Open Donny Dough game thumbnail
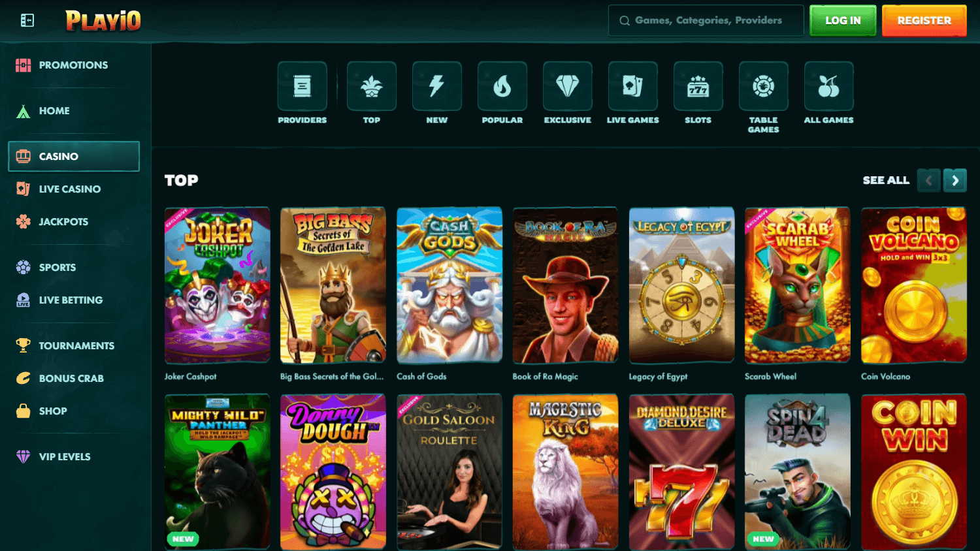This screenshot has width=980, height=551. [333, 471]
